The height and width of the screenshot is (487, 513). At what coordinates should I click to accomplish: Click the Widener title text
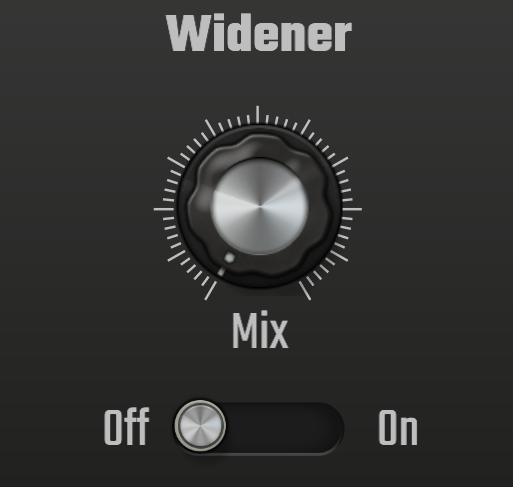tap(259, 33)
